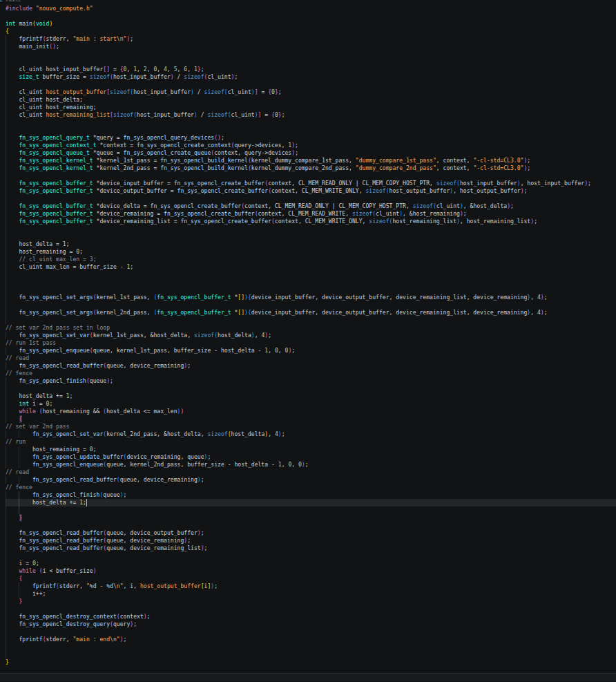Image resolution: width=616 pixels, height=682 pixels.
Task: Click cl_uint max_len = buffer_size - 1 line
Action: (76, 267)
